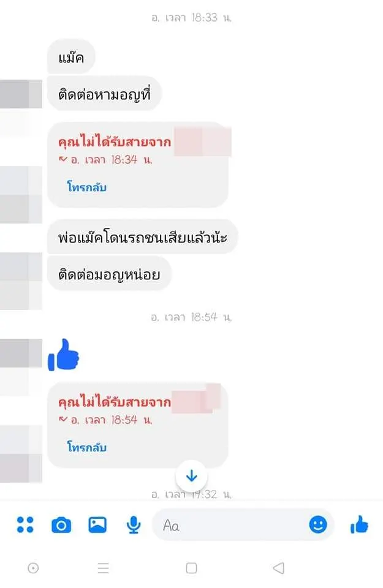Tap the camera icon

(x=61, y=525)
